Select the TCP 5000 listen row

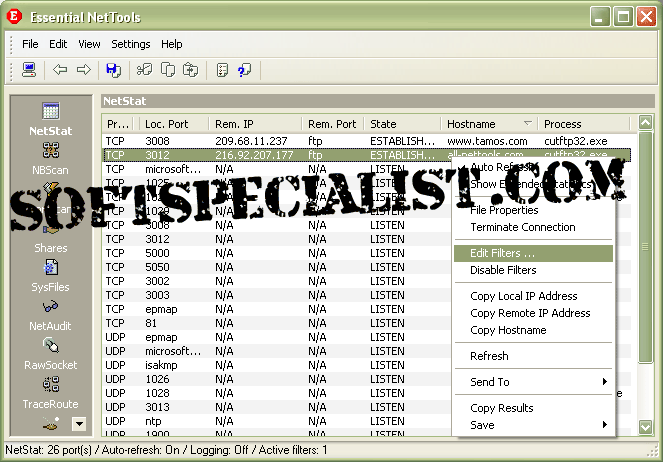277,253
